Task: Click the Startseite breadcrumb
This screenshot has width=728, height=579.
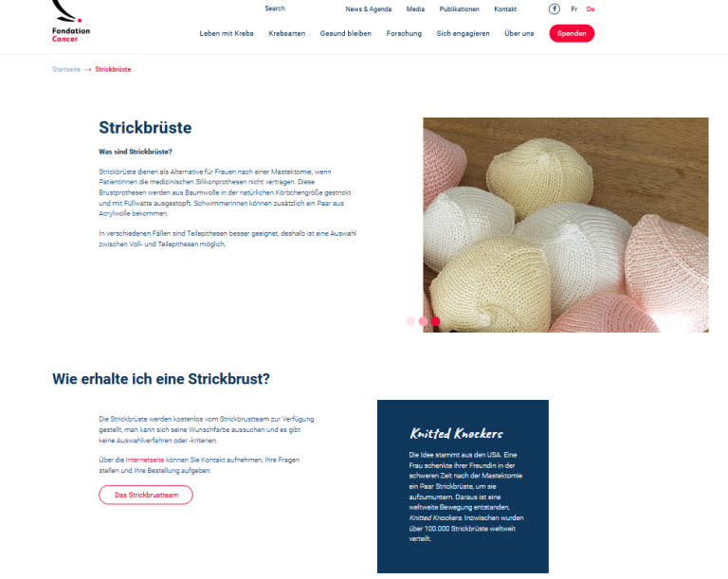Action: click(x=66, y=69)
